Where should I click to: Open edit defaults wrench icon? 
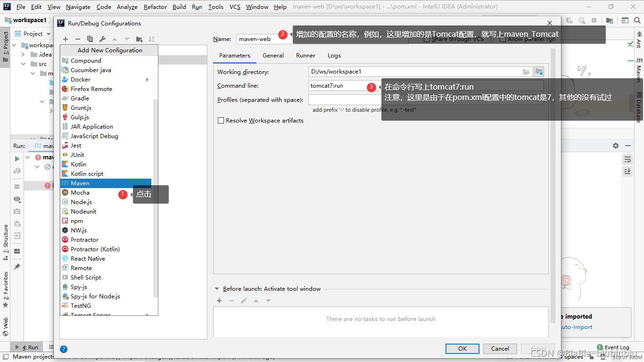click(102, 39)
